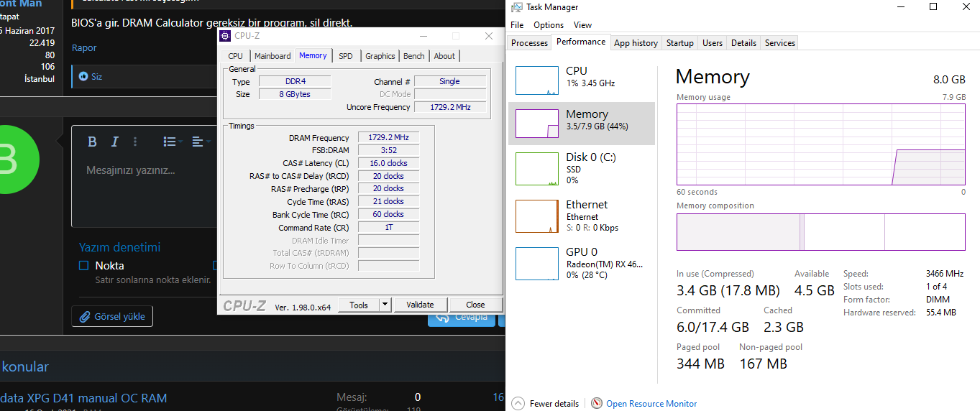
Task: Open Resource Monitor link
Action: pos(651,404)
